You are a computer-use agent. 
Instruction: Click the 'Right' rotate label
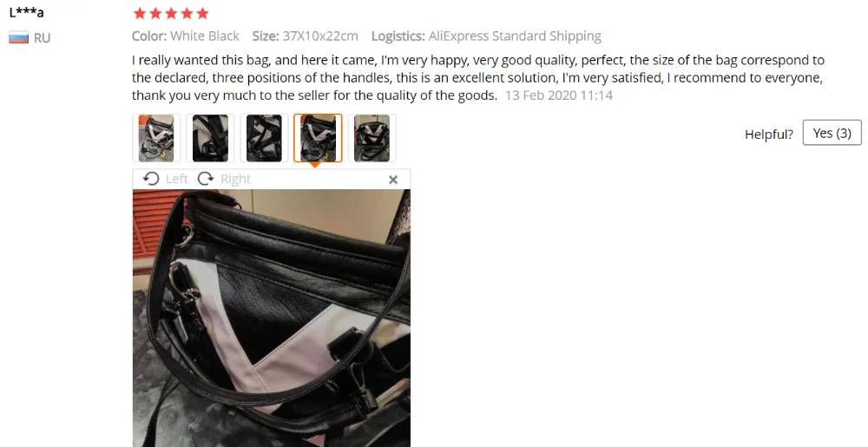235,179
